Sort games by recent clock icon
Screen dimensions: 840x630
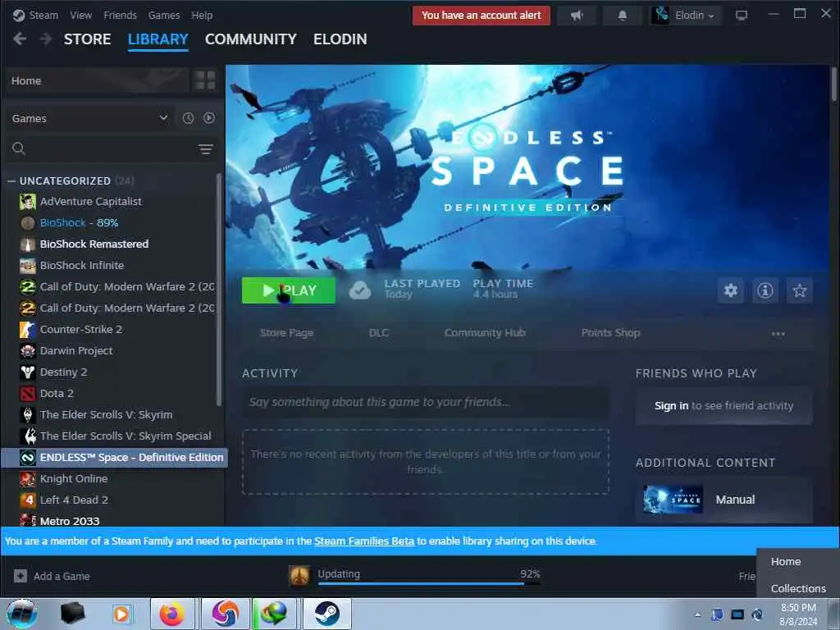(x=188, y=118)
